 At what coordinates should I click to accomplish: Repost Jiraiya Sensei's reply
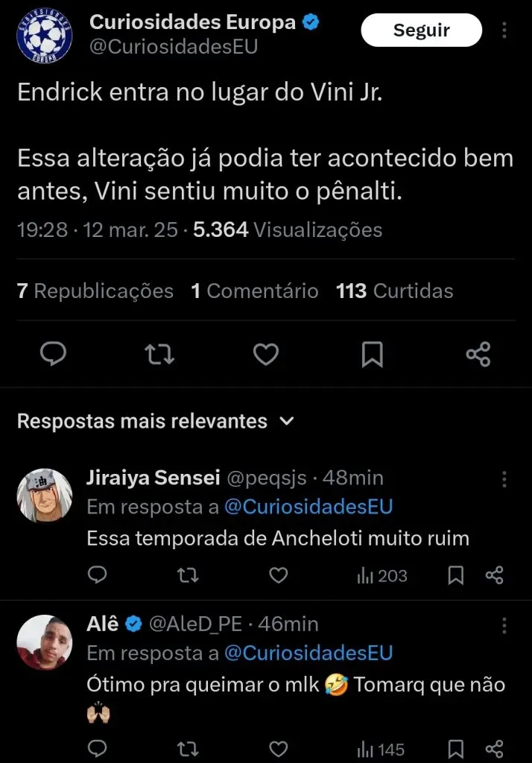[188, 575]
